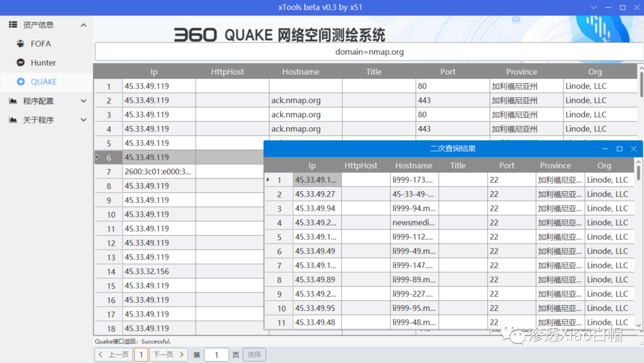Viewport: 644px width, 363px height.
Task: Sort main table by Province column
Action: point(522,72)
